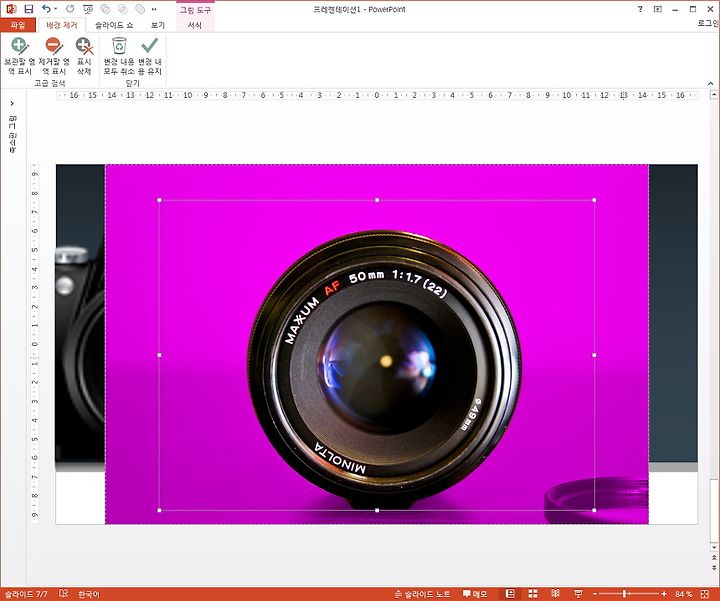Open the 보기 (View) tab
Viewport: 720px width, 601px height.
(x=158, y=25)
